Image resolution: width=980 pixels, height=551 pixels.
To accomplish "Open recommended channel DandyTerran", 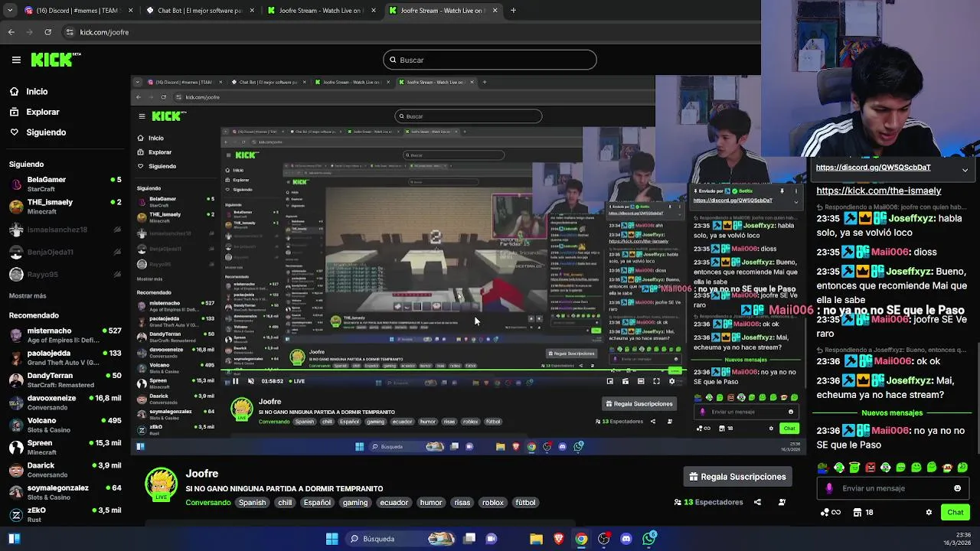I will point(65,380).
